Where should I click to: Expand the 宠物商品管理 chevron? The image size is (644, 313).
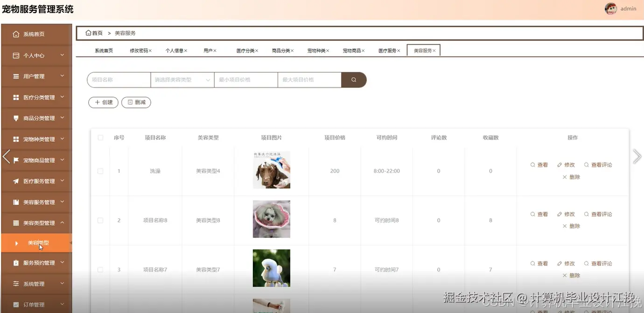pos(62,160)
